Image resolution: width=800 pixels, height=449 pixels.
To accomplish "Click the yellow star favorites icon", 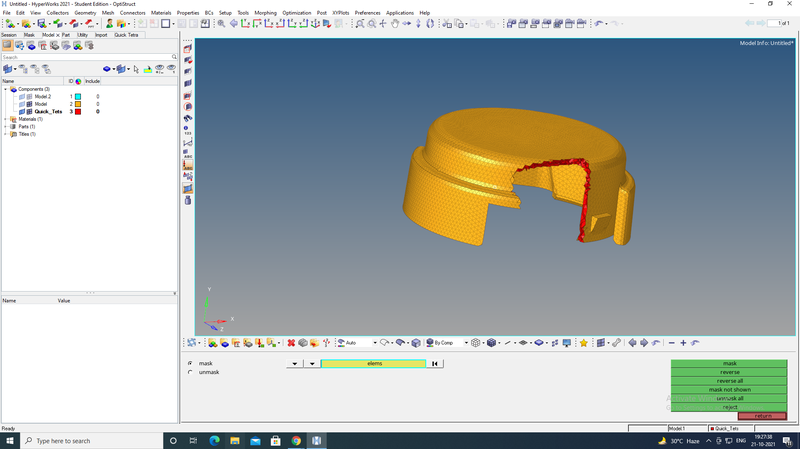I will click(x=584, y=343).
